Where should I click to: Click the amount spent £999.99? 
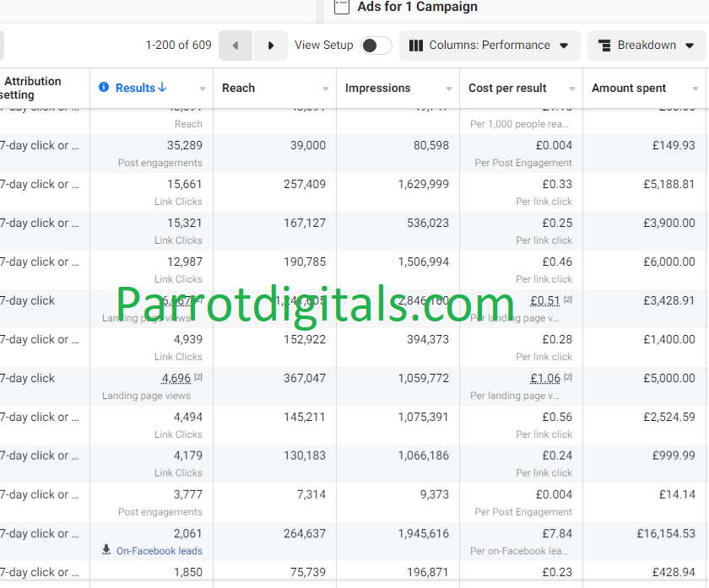(x=674, y=456)
